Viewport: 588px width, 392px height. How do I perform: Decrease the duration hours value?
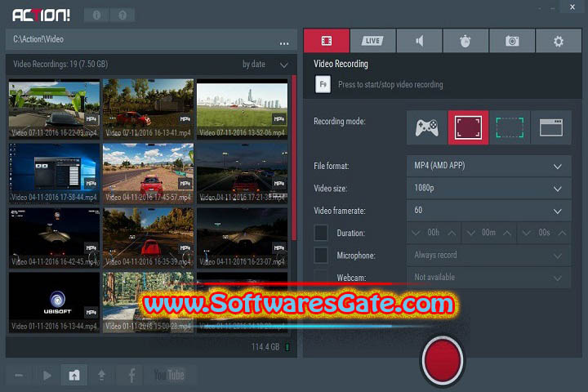tap(416, 233)
